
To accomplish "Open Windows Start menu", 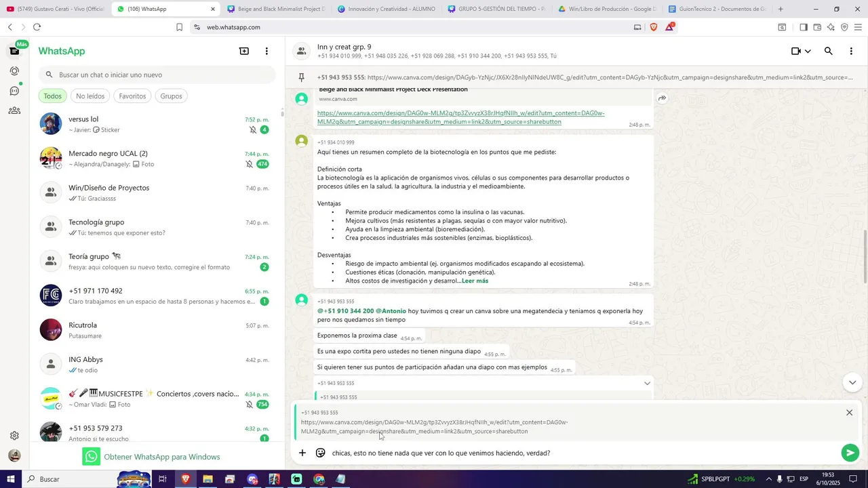I will click(x=11, y=479).
